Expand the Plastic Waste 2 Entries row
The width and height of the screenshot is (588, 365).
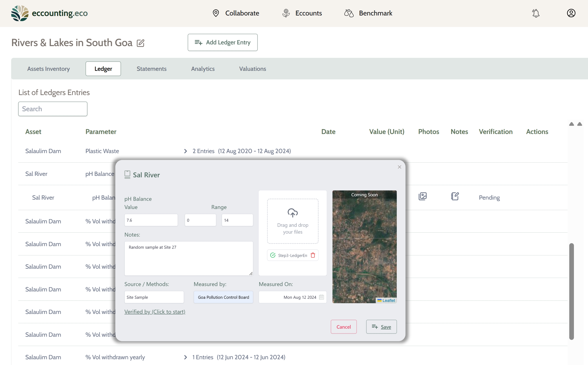[185, 151]
